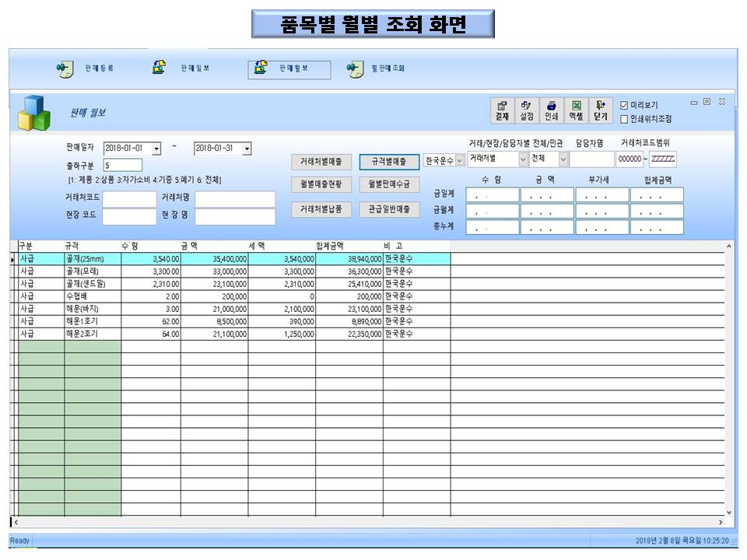Click the 닫기 close door icon

600,110
